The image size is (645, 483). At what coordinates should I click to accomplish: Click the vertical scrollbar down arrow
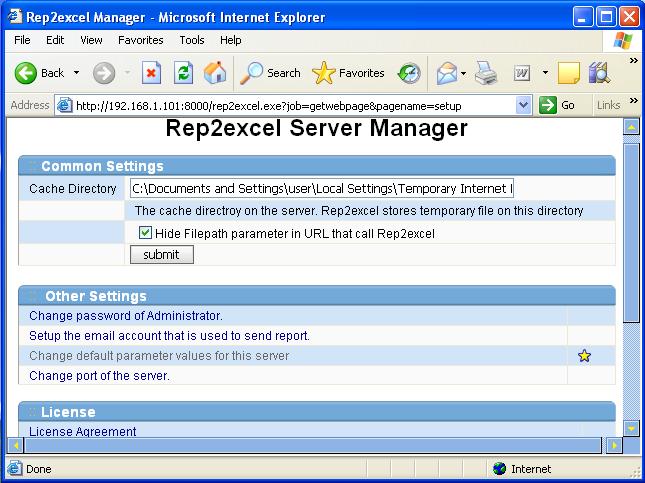[x=631, y=428]
